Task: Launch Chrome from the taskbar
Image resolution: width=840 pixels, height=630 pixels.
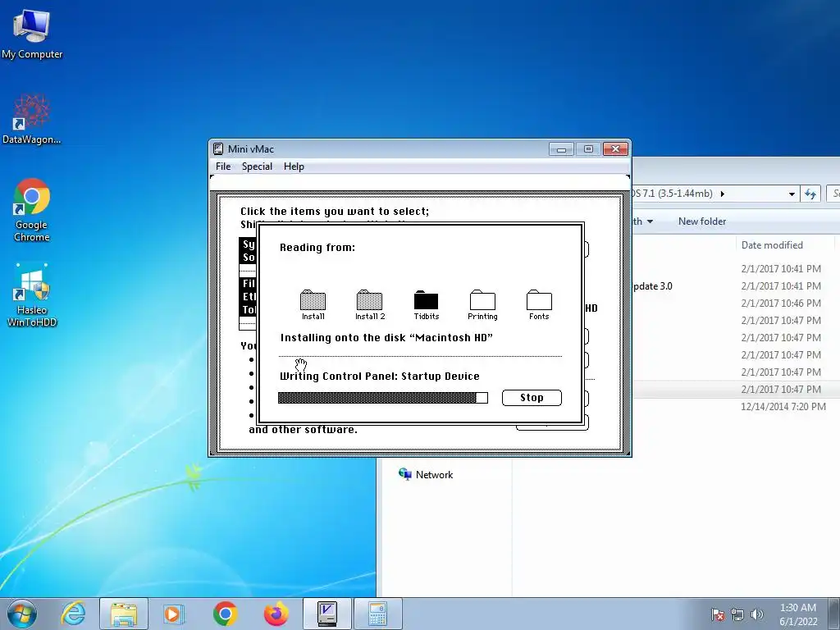Action: coord(225,614)
